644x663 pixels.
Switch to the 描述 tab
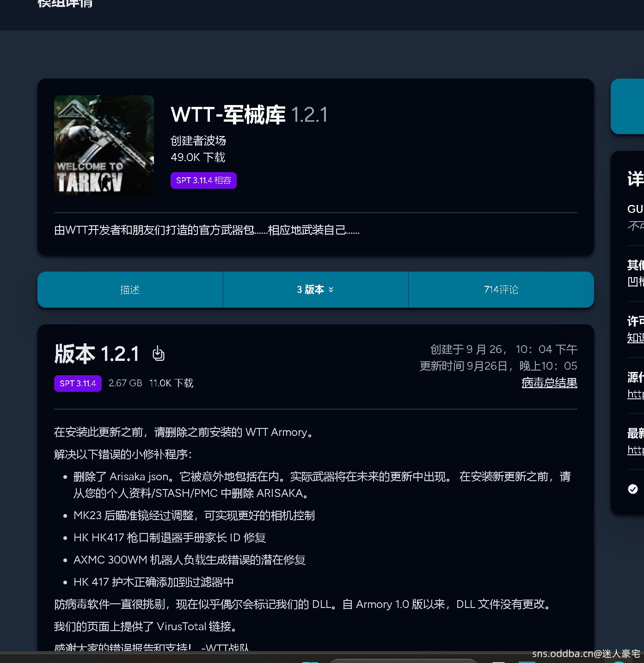click(130, 290)
